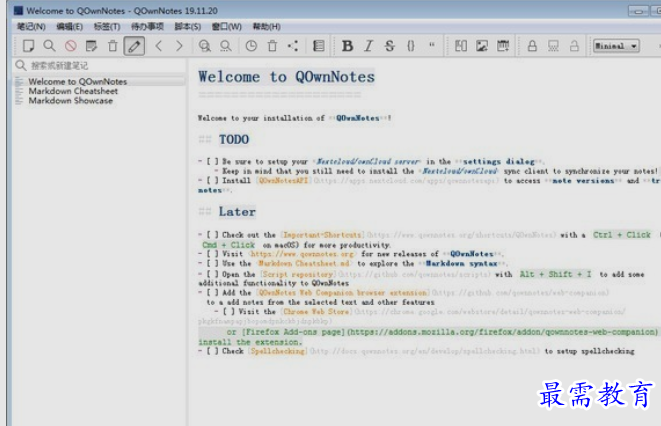
Task: Insert code block with braces icon
Action: [x=411, y=46]
